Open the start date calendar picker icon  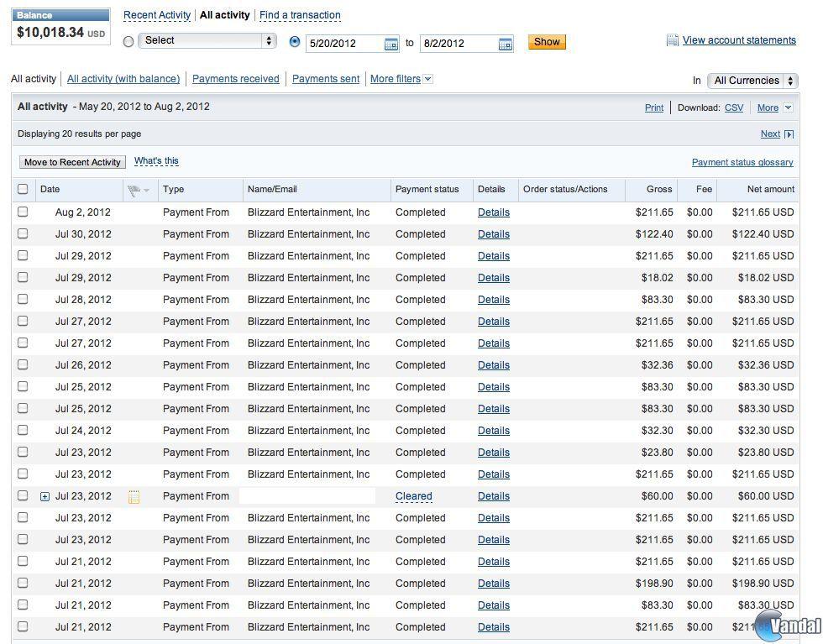[x=391, y=44]
